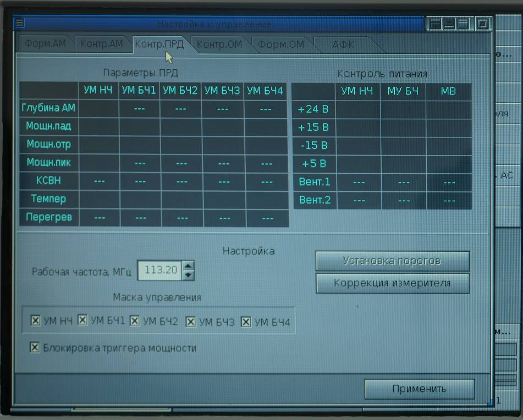
Task: Click УМ НЧ header in Параметры ПРД table
Action: pyautogui.click(x=98, y=90)
